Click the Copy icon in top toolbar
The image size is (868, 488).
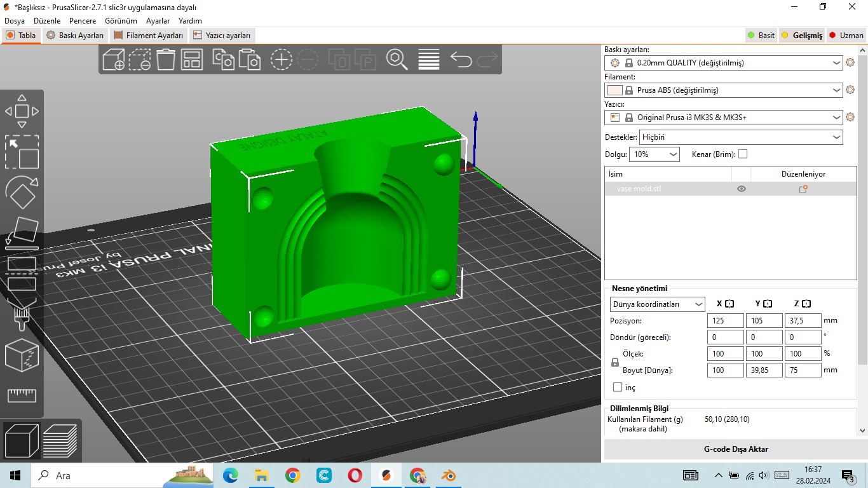coord(223,60)
